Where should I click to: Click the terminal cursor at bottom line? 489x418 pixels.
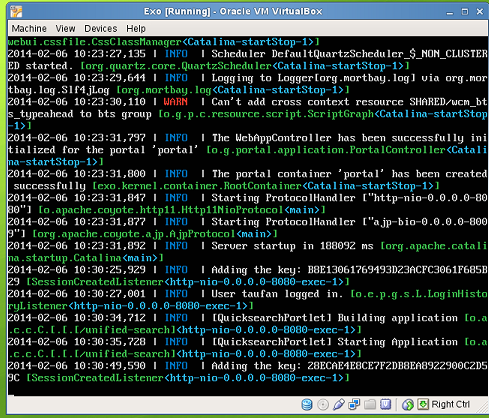[11, 395]
